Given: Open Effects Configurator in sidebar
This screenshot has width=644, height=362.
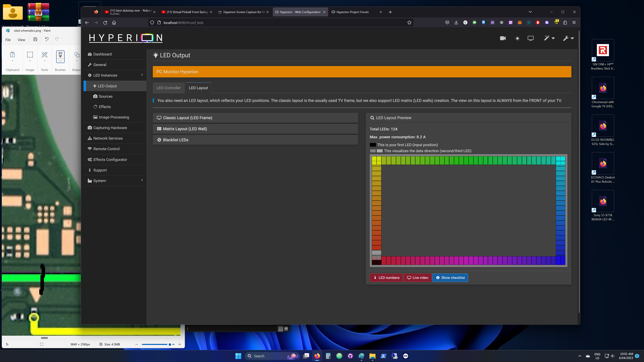Looking at the screenshot, I should click(x=110, y=159).
